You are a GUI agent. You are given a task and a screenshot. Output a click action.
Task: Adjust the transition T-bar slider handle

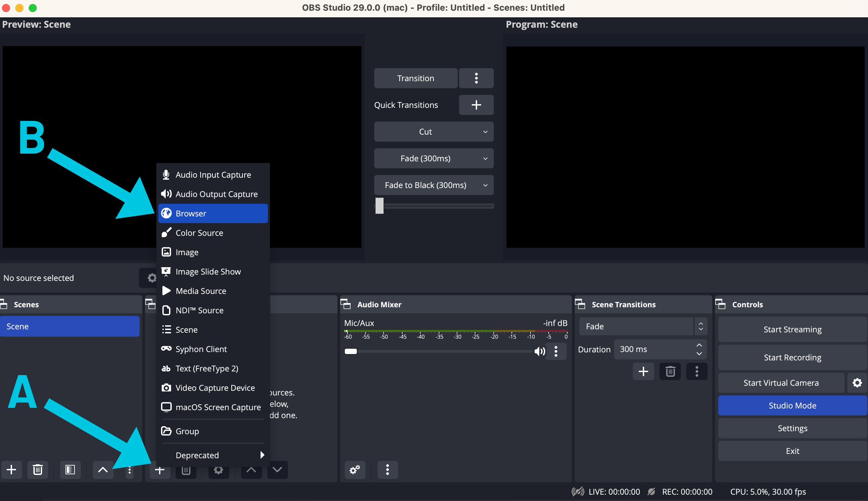click(379, 206)
